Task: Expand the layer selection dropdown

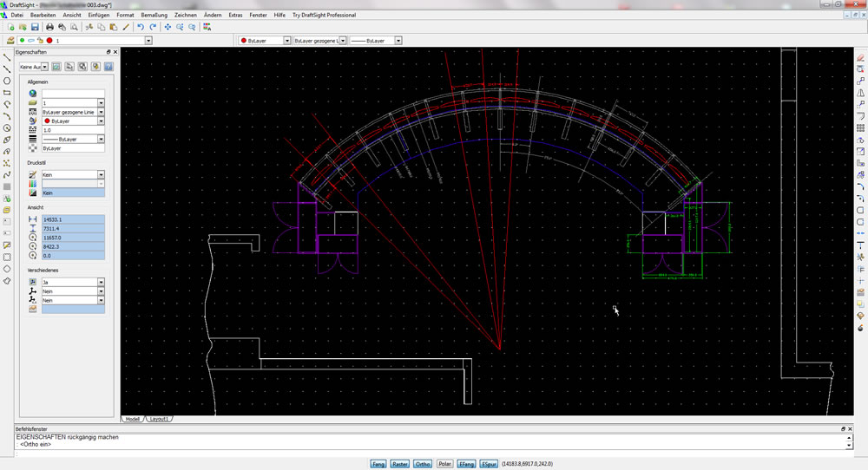Action: (x=148, y=41)
